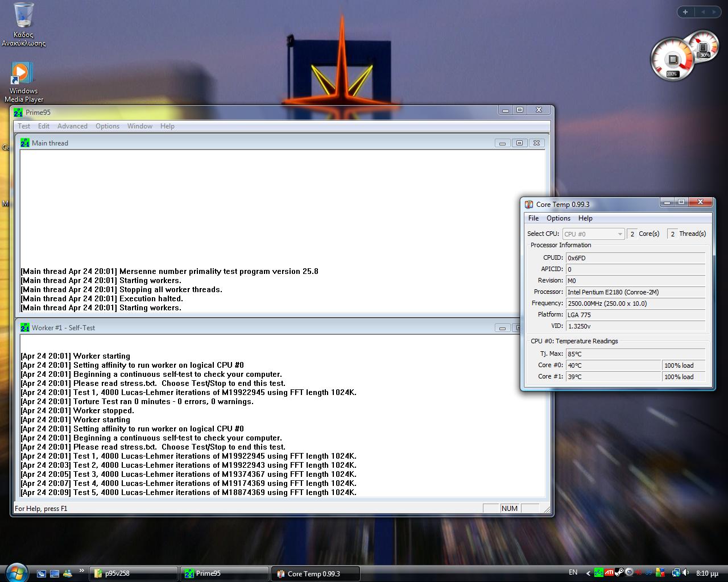Click the Prime95 title bar app icon
Viewport: 728px width, 582px height.
coord(19,112)
